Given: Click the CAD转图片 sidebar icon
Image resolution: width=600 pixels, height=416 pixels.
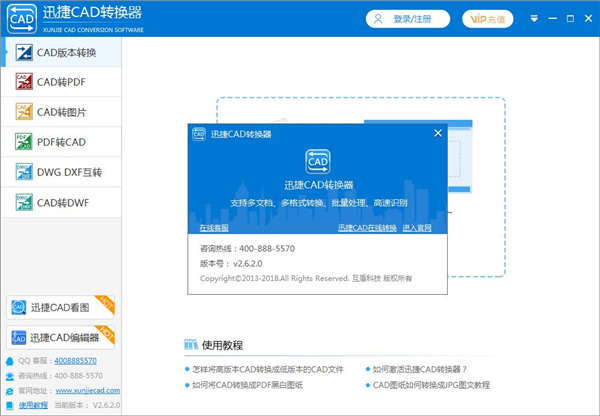Looking at the screenshot, I should [x=24, y=112].
